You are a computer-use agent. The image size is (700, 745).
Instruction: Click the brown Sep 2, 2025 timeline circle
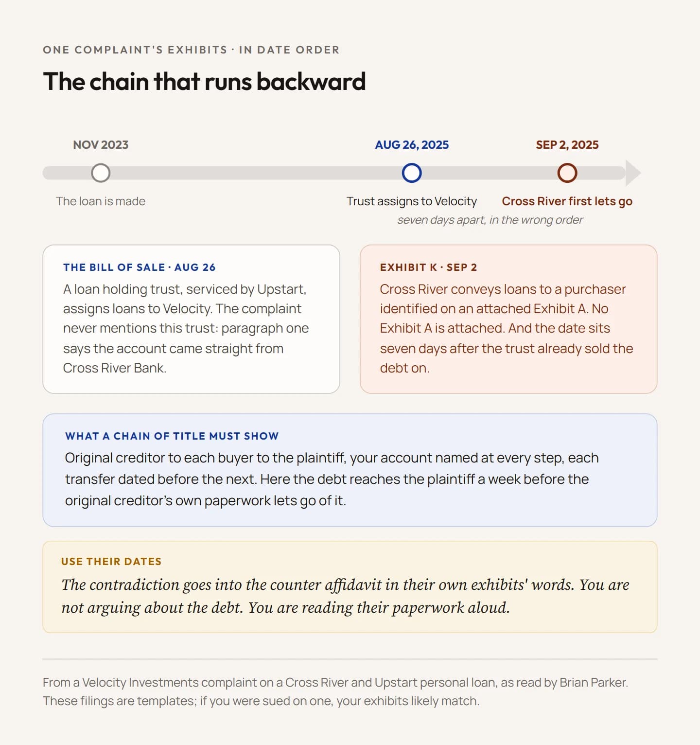[567, 173]
